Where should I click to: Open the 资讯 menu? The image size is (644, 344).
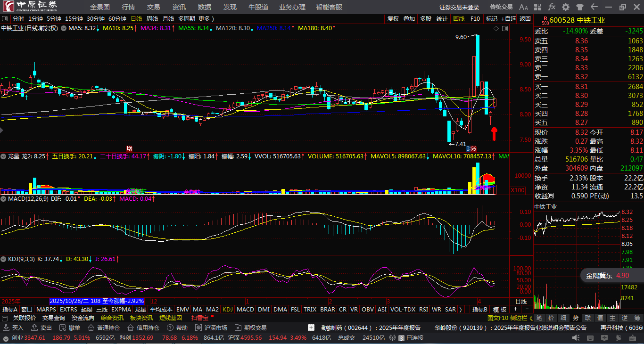(x=179, y=7)
